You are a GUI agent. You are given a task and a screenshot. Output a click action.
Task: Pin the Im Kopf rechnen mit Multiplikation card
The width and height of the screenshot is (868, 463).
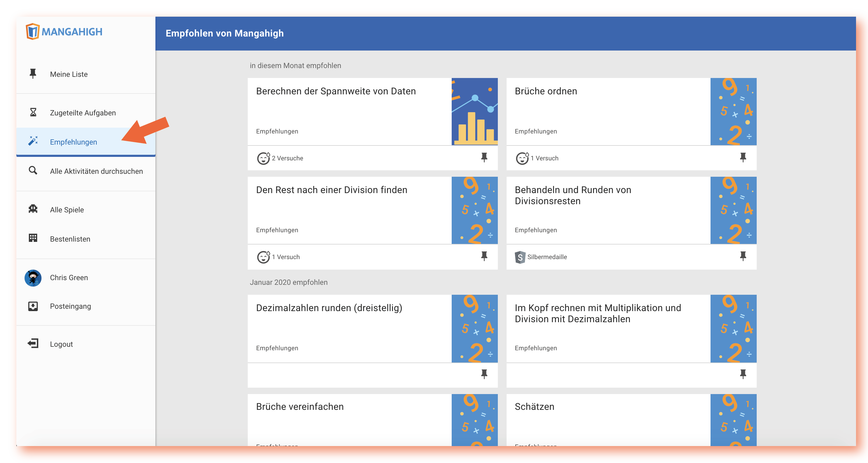[743, 374]
